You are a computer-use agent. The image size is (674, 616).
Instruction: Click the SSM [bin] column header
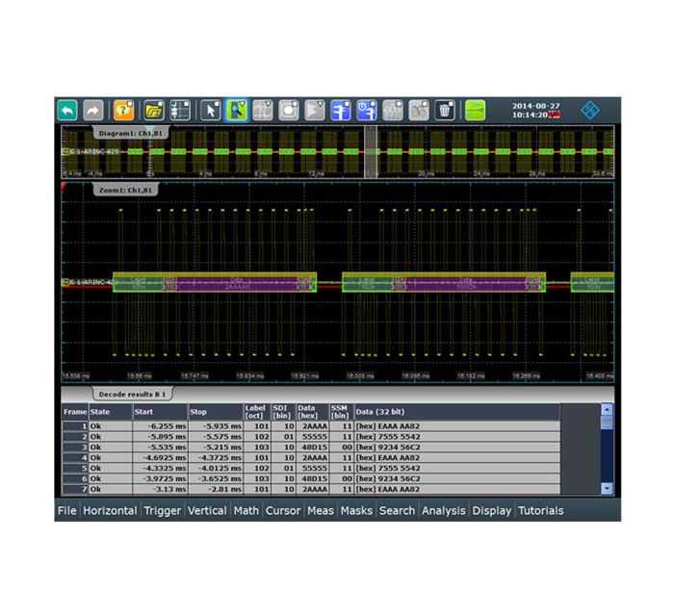[x=341, y=412]
